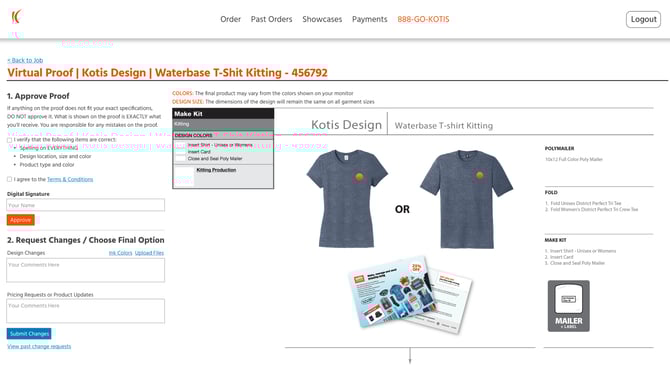Open the Showcases page
Image resolution: width=670 pixels, height=377 pixels.
[322, 19]
